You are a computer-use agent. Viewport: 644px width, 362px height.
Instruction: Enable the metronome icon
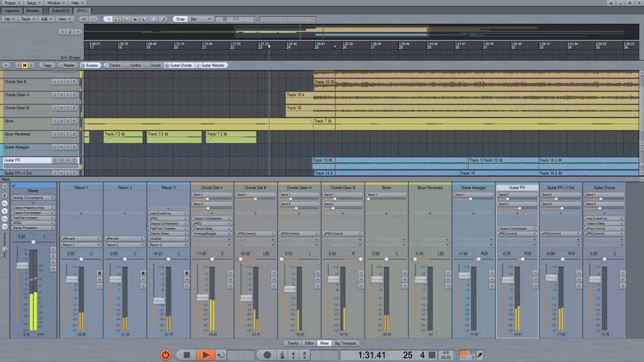click(x=281, y=355)
